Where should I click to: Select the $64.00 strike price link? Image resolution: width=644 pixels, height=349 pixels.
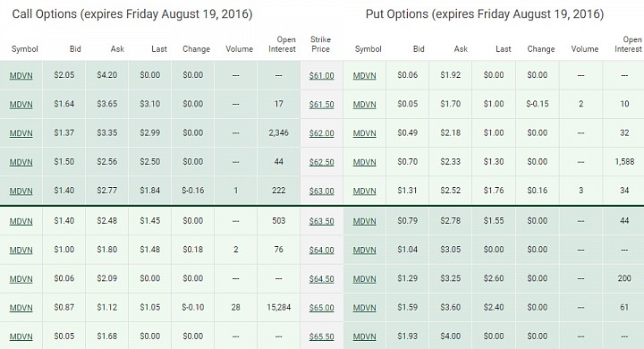coord(321,250)
